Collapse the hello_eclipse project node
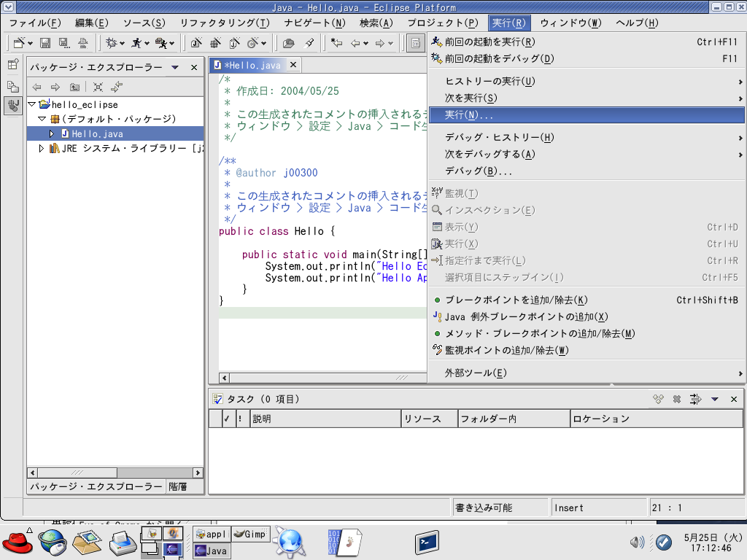Screen dimensions: 747x560 [32, 104]
